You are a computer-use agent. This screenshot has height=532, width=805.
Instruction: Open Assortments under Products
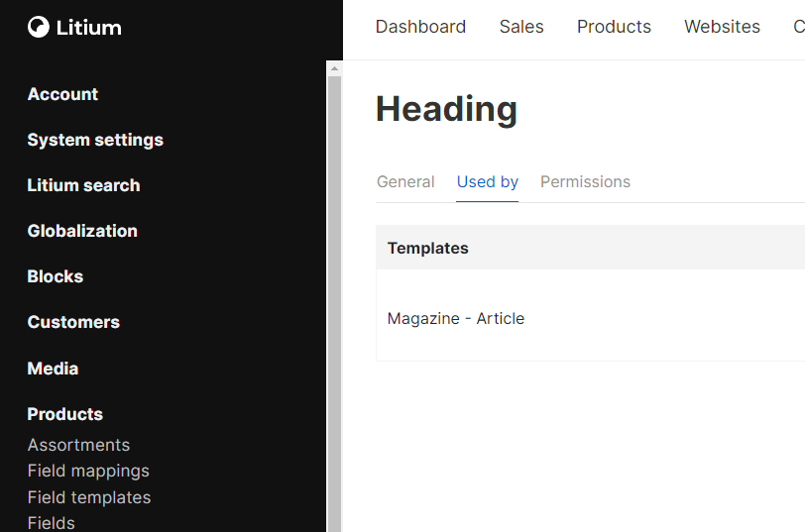(x=78, y=445)
